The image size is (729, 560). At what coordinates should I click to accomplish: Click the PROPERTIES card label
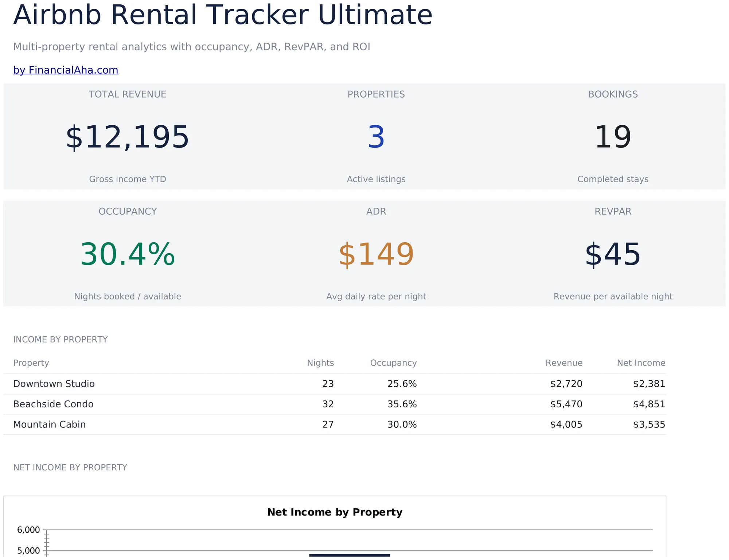coord(376,94)
